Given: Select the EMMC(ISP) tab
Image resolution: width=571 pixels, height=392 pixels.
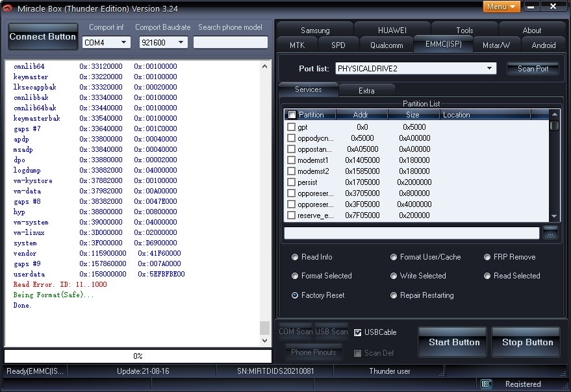Looking at the screenshot, I should pos(443,44).
